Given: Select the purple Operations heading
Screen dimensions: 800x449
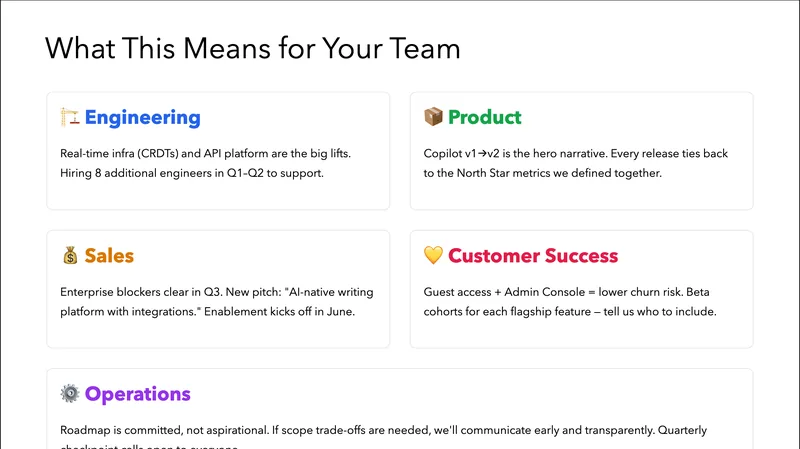Looking at the screenshot, I should click(x=138, y=394).
